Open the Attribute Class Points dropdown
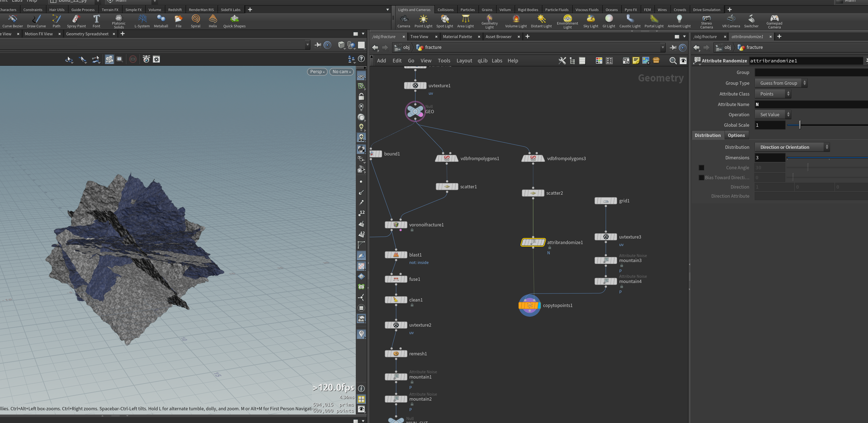The width and height of the screenshot is (868, 423). tap(772, 94)
